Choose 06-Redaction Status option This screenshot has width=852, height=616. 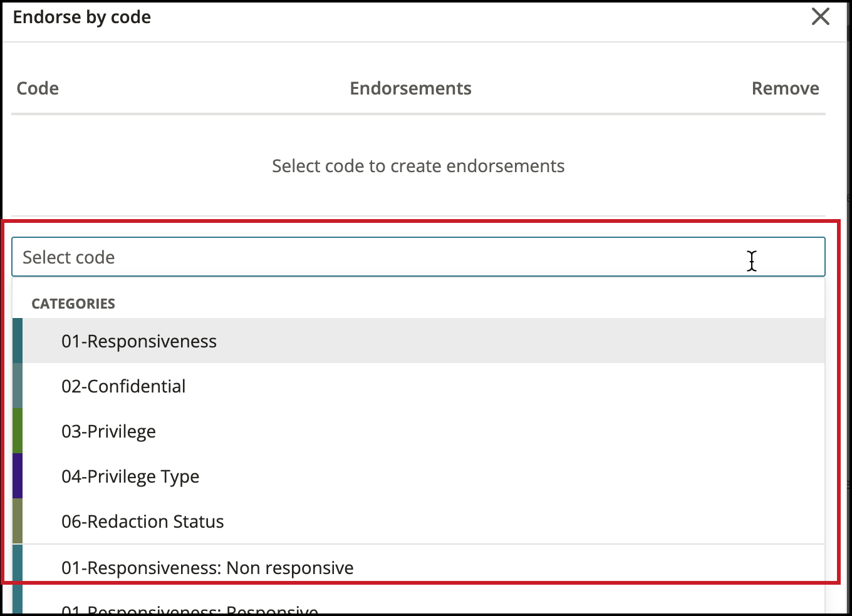[418, 521]
